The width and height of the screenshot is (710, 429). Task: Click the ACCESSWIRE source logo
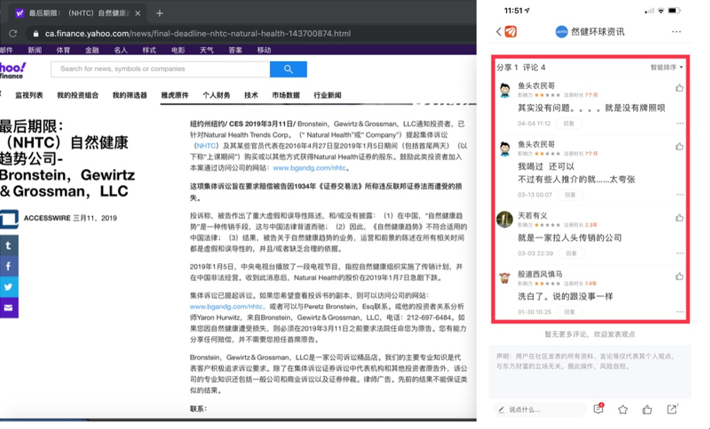9,219
